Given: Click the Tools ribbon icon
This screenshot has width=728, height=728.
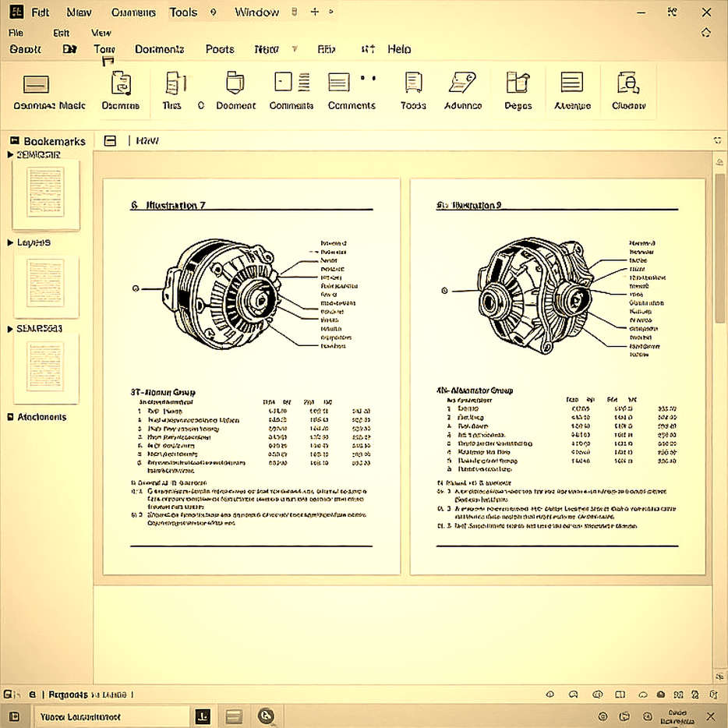Looking at the screenshot, I should (x=413, y=82).
